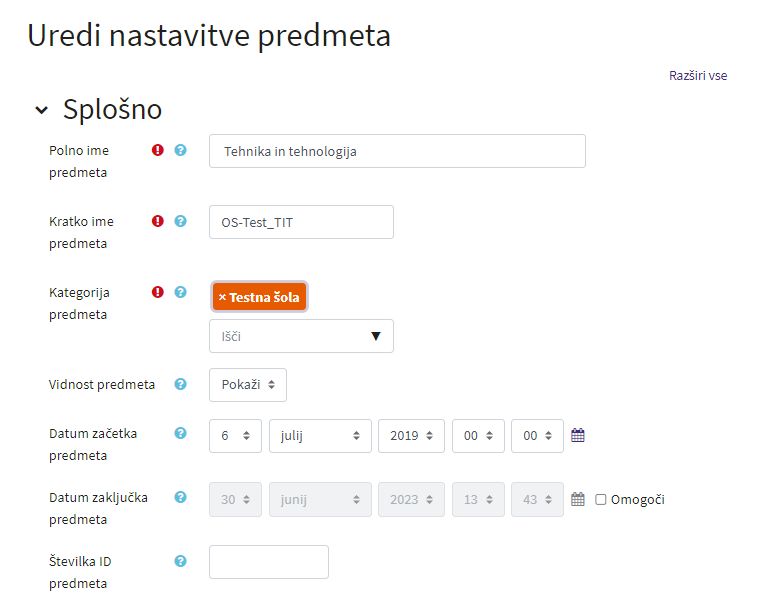Screen dimensions: 774x609
Task: Enable the Omogoči end date checkbox
Action: point(601,500)
